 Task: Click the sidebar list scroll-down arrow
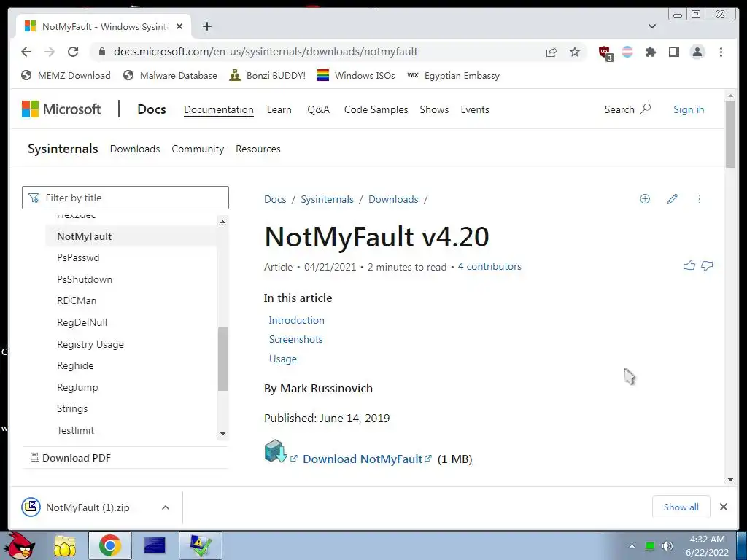coord(222,434)
